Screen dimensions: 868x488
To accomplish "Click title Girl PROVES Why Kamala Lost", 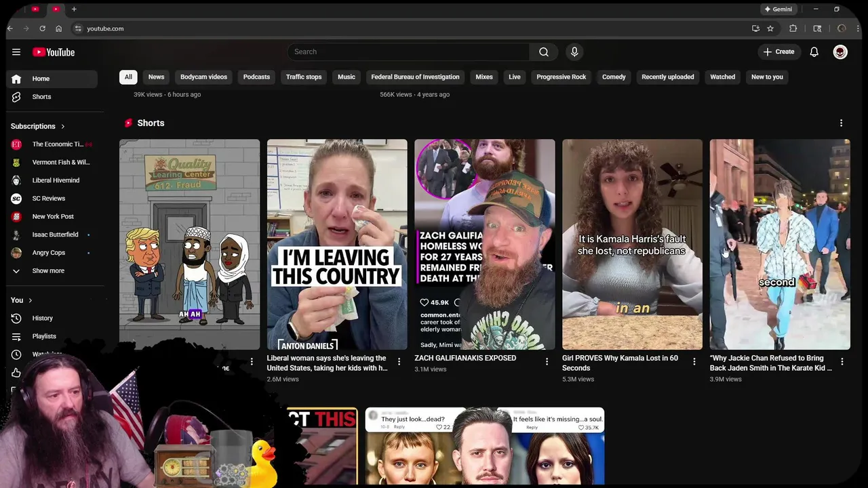I will pos(620,363).
